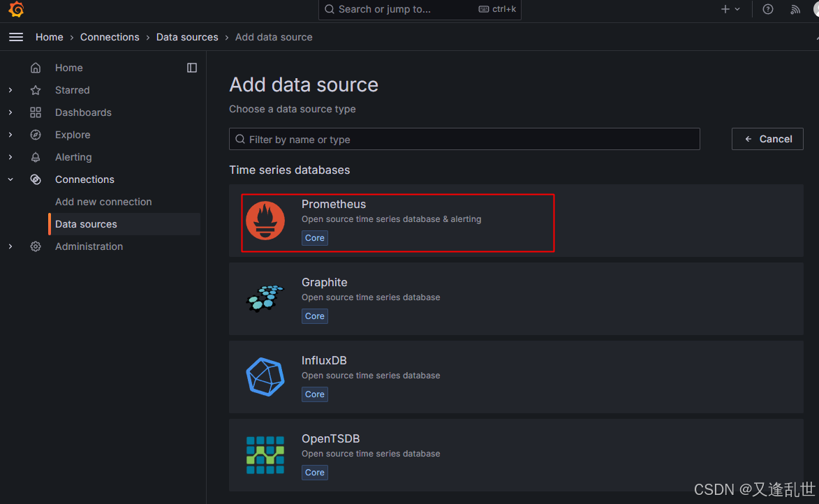Go to Connections breadcrumb link
Screen dimensions: 819x504
pyautogui.click(x=110, y=37)
